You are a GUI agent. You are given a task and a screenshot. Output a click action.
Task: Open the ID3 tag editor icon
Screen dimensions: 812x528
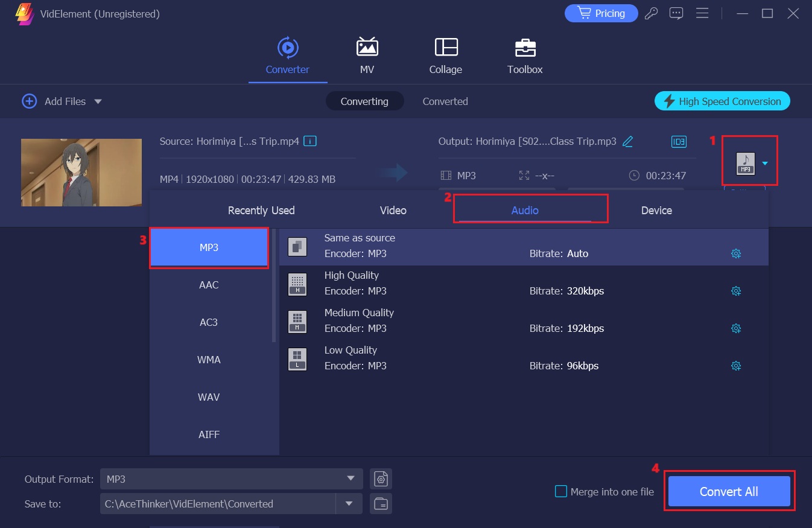[x=679, y=142]
